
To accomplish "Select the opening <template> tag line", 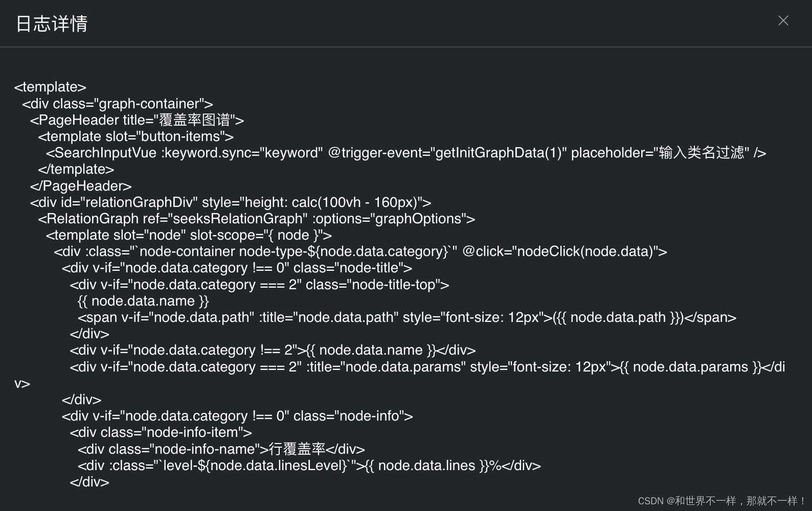I will (x=49, y=87).
